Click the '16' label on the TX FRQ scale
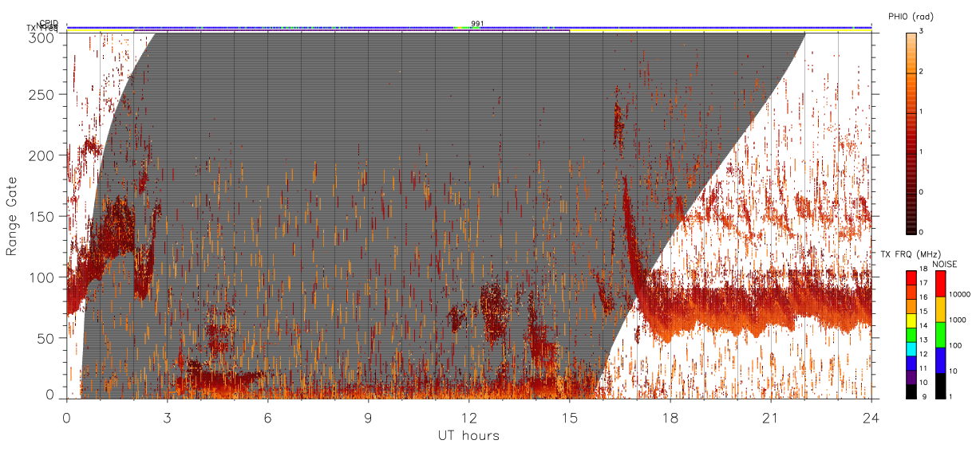Viewport: 980px width, 452px height. coord(924,297)
